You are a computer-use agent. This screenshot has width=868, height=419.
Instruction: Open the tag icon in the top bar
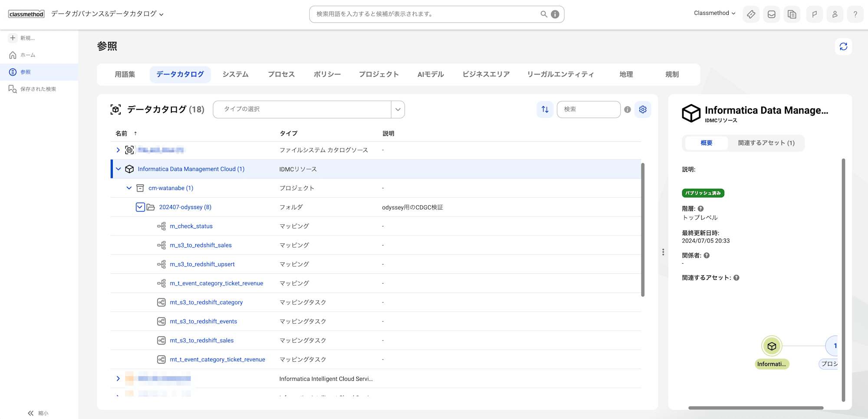click(751, 14)
